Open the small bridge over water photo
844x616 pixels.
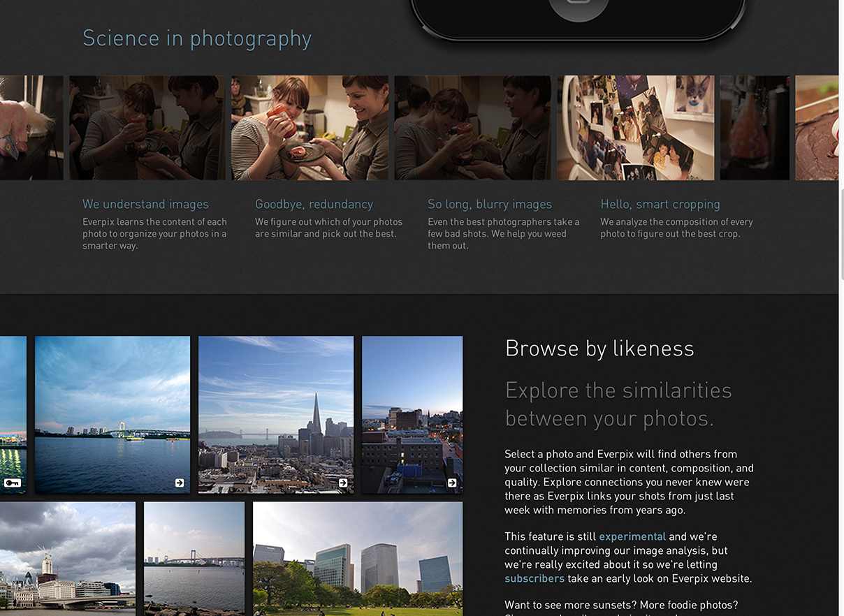[x=194, y=557]
